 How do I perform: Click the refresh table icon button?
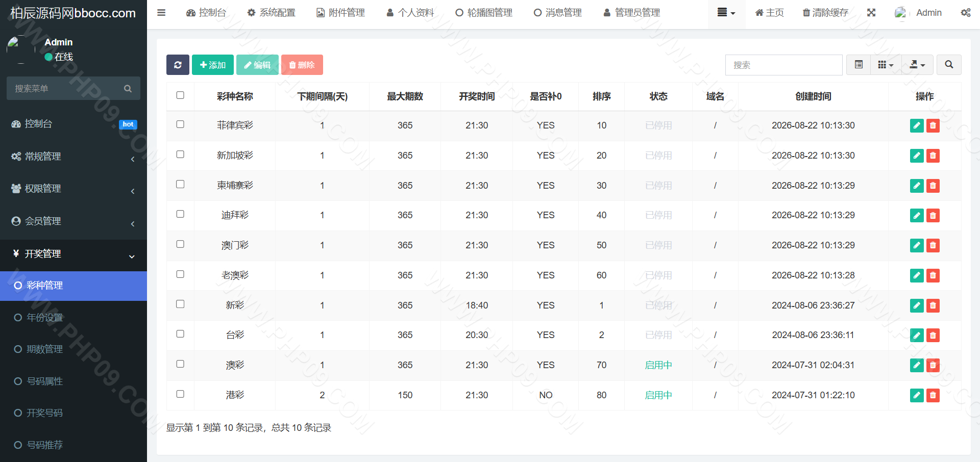[178, 65]
